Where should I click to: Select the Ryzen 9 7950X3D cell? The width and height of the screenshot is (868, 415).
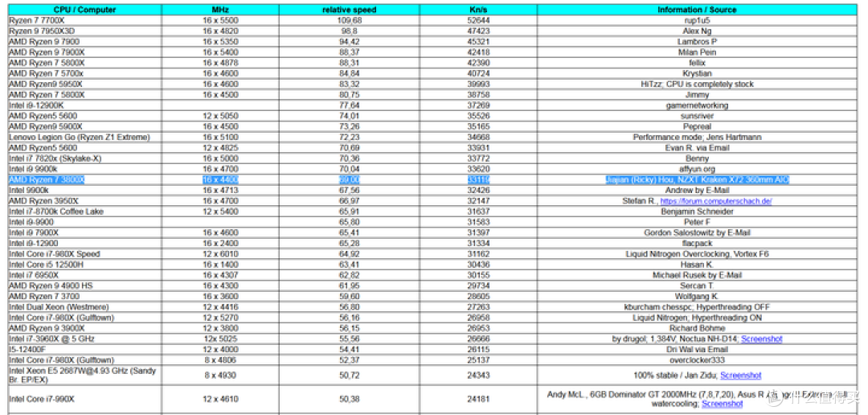point(84,31)
